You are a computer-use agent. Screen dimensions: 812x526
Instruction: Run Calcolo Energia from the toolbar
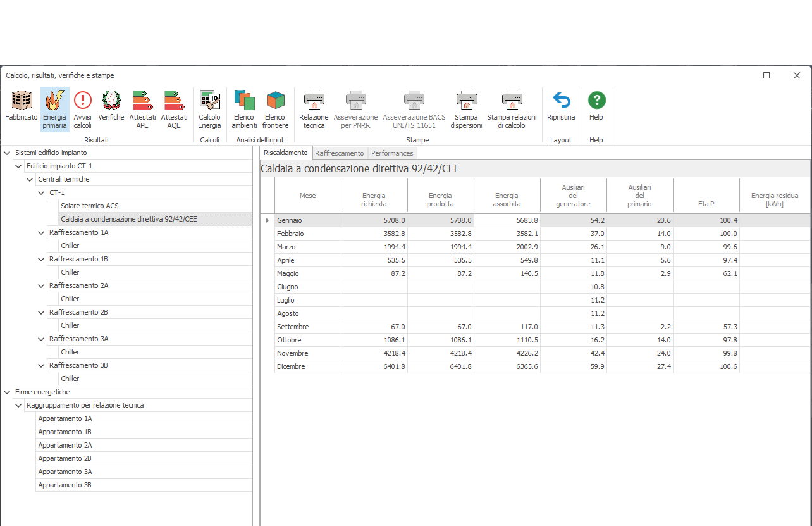pos(209,101)
